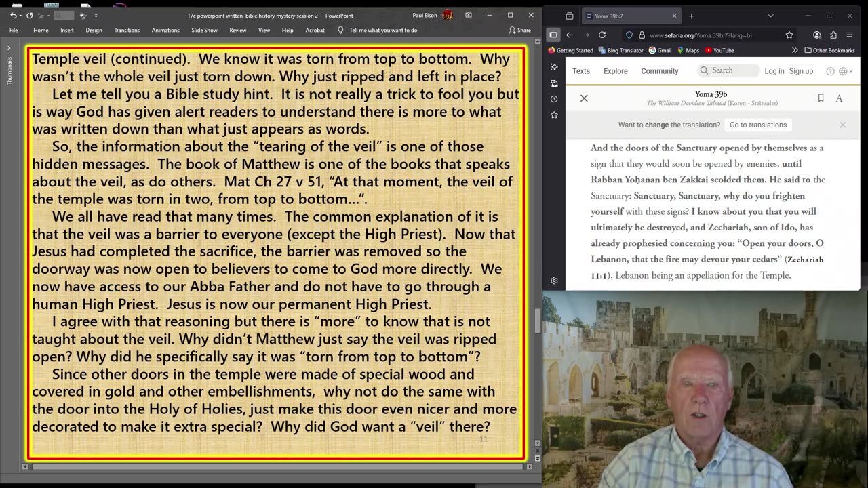This screenshot has height=488, width=868.
Task: Open sidebar settings gear icon
Action: point(554,281)
